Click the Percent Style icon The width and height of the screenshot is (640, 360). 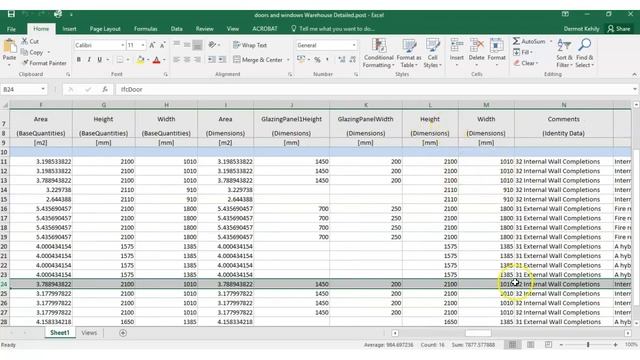coord(317,60)
